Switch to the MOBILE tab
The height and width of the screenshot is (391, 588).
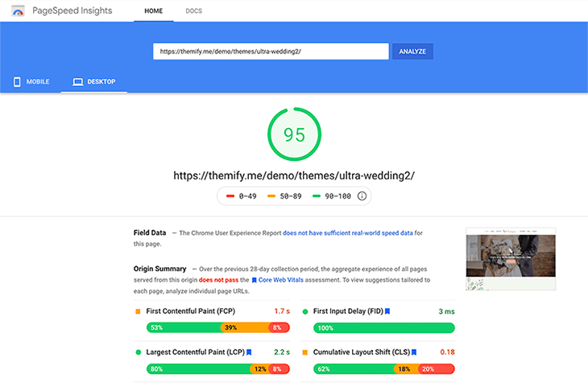tap(31, 81)
